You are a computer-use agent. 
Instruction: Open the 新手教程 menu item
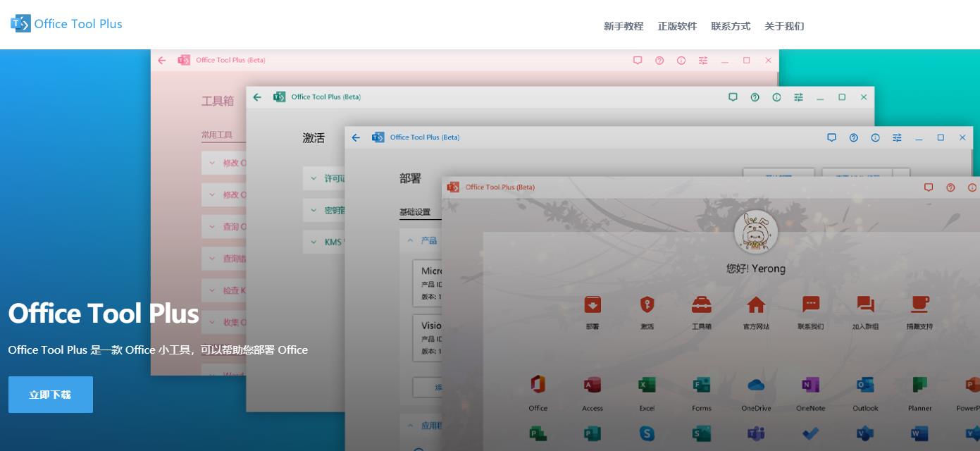tap(624, 26)
